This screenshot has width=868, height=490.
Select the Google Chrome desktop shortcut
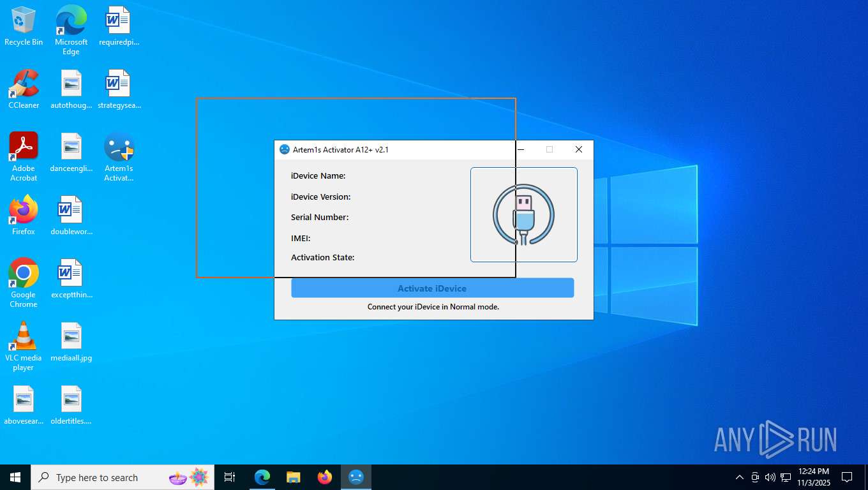[24, 283]
